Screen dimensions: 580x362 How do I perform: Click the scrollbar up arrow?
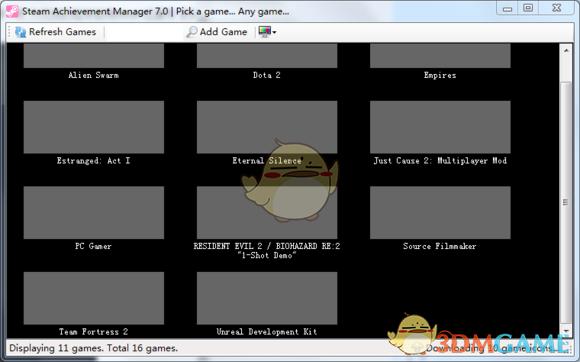pyautogui.click(x=566, y=50)
